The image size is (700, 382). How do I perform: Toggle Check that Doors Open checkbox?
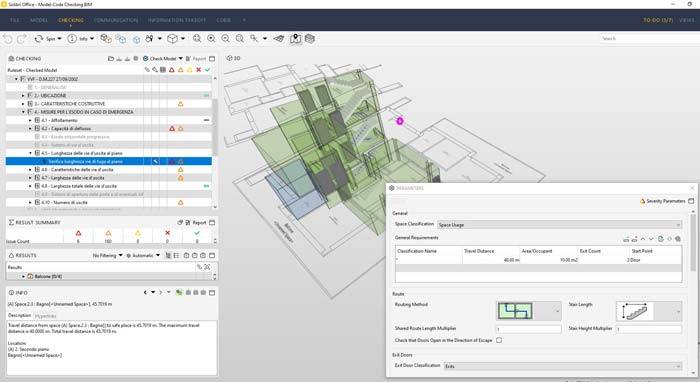499,340
